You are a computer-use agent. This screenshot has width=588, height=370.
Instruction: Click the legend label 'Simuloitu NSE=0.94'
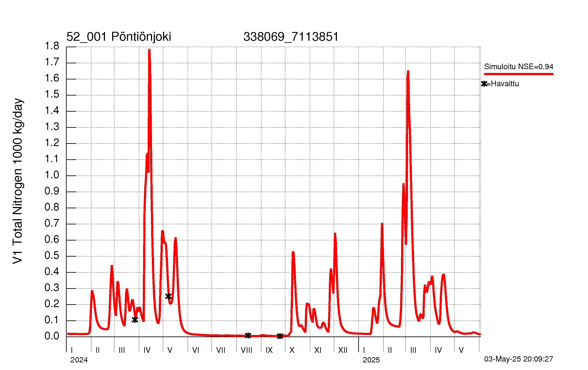tap(519, 67)
